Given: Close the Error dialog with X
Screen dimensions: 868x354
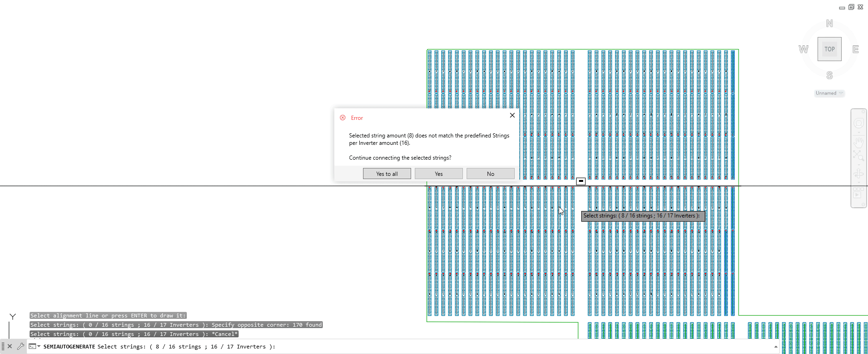Looking at the screenshot, I should [x=512, y=115].
